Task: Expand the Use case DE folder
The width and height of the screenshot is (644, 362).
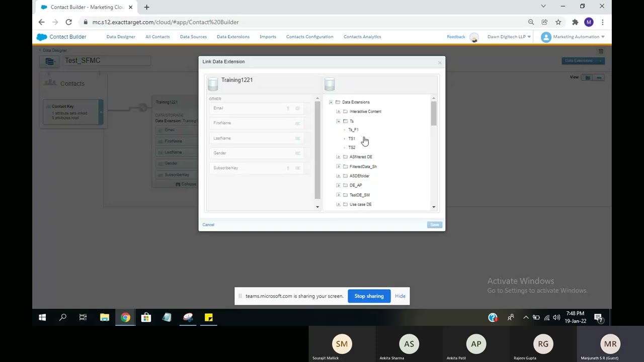Action: pos(338,205)
